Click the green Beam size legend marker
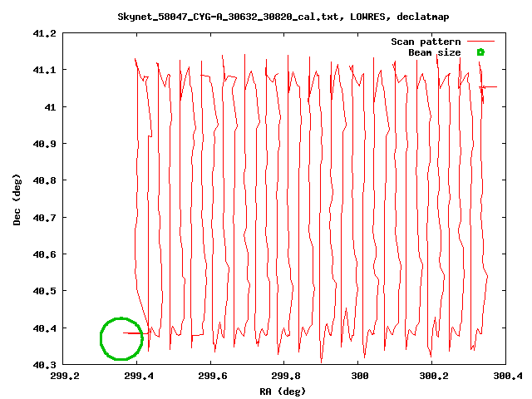 pyautogui.click(x=480, y=52)
